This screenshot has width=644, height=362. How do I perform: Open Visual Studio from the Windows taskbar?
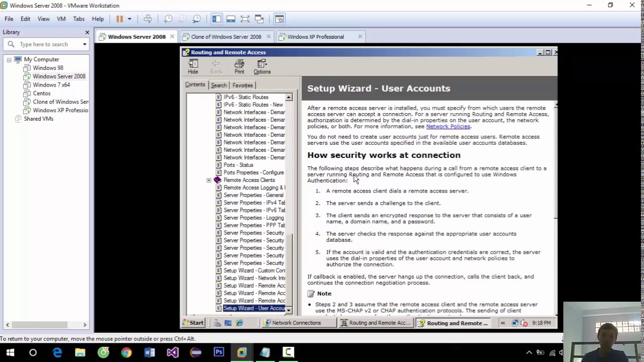(x=173, y=352)
